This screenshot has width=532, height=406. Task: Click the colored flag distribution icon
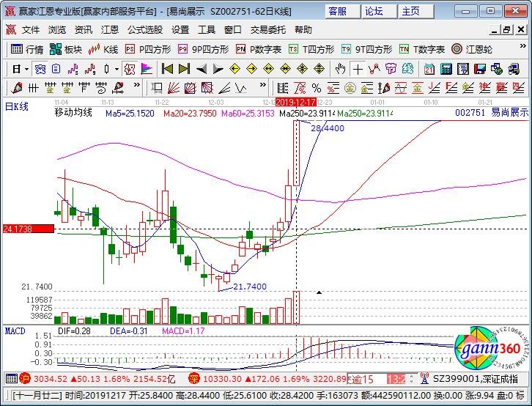(x=147, y=70)
